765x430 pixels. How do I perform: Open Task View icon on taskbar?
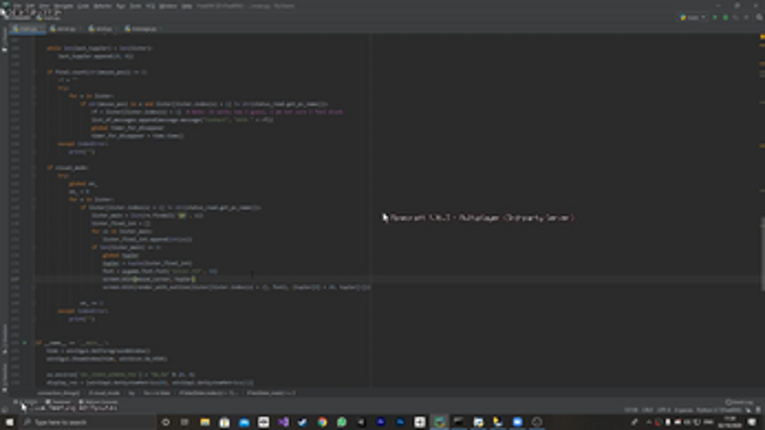(185, 422)
